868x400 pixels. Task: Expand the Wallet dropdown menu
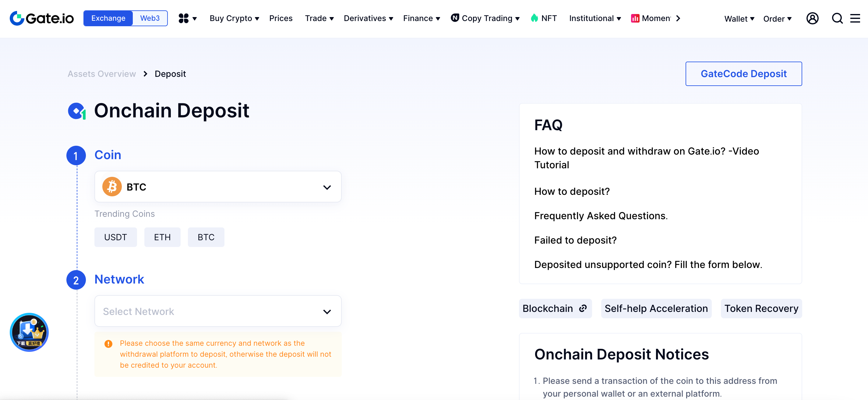739,19
